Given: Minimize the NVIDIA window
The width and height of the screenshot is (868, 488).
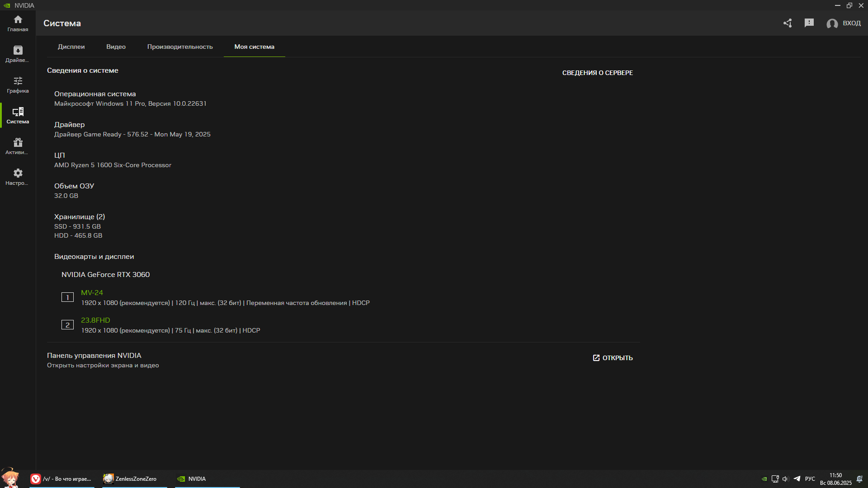Looking at the screenshot, I should click(x=837, y=5).
